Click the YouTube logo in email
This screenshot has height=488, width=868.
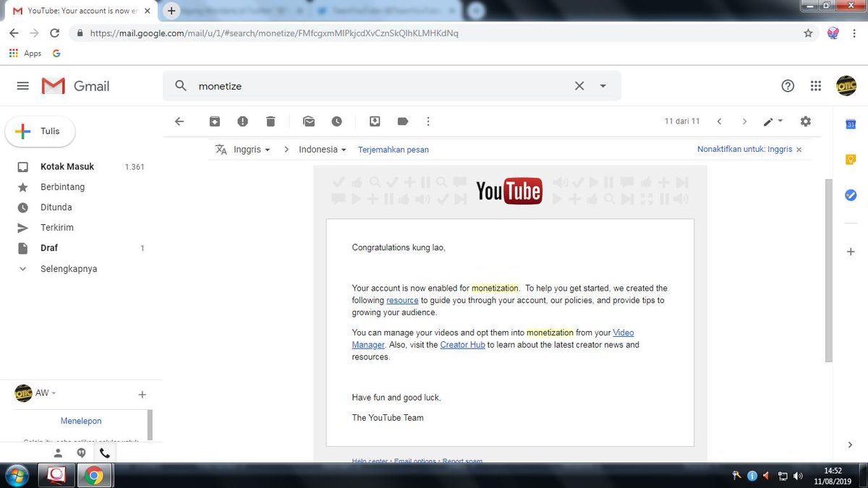(509, 191)
